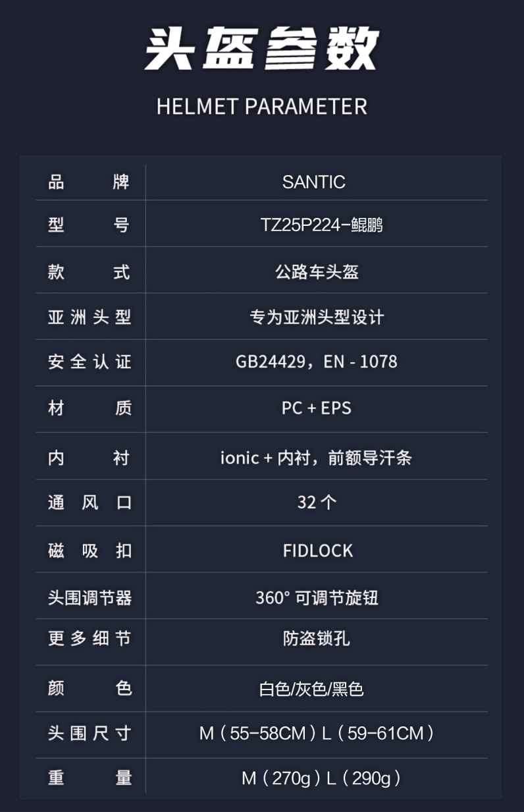Click the 白色/灰色/黑色 color options text
This screenshot has height=812, width=524.
[311, 690]
